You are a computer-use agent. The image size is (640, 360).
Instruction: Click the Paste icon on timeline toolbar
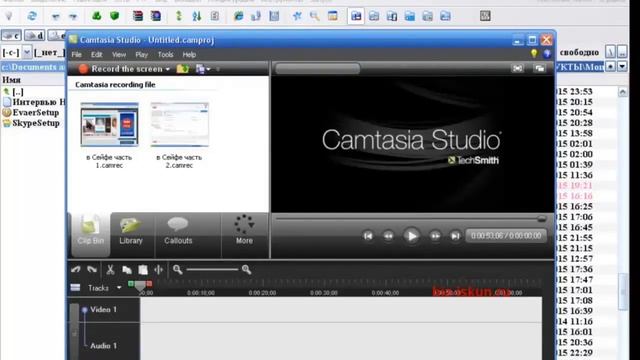pos(143,270)
